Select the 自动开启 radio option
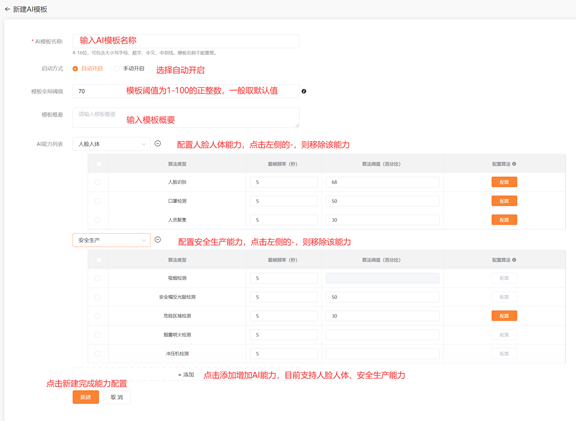Viewport: 576px width, 421px height. pyautogui.click(x=75, y=69)
